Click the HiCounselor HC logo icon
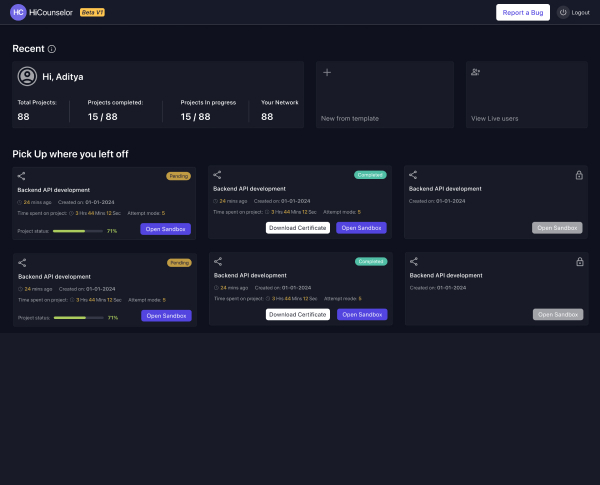The width and height of the screenshot is (600, 485). click(x=18, y=12)
